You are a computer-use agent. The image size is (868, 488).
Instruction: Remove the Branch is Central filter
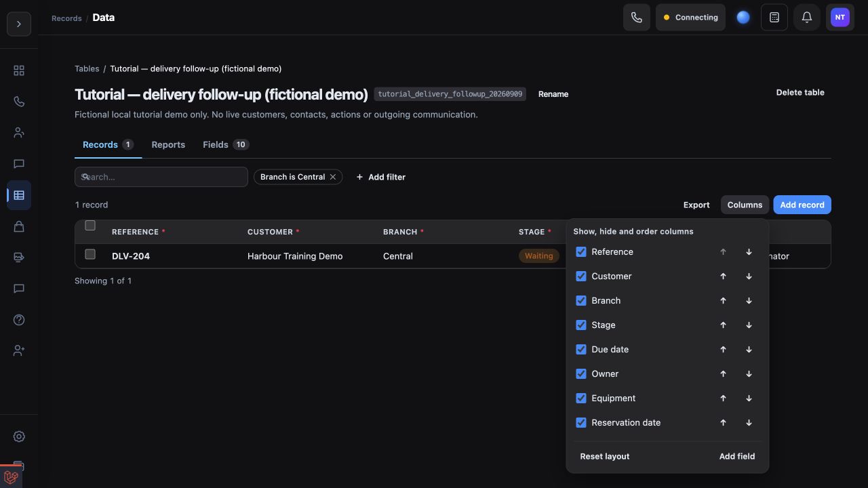pos(333,177)
